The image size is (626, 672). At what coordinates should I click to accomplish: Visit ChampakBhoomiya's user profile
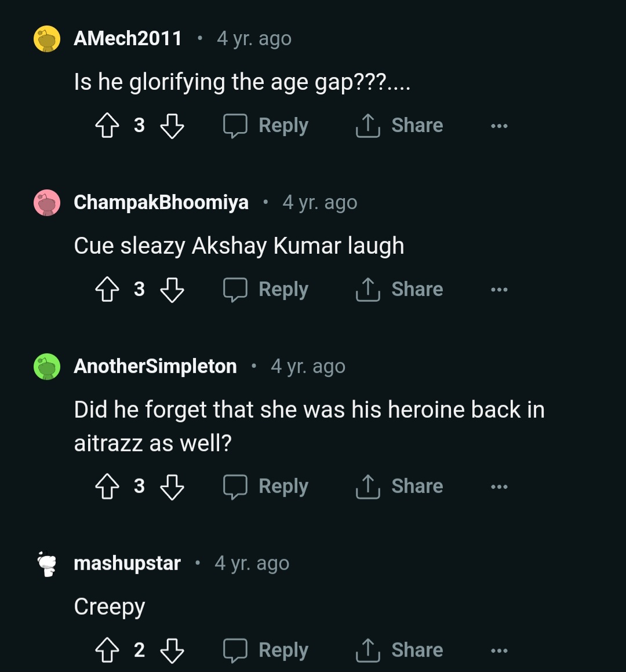pyautogui.click(x=161, y=202)
